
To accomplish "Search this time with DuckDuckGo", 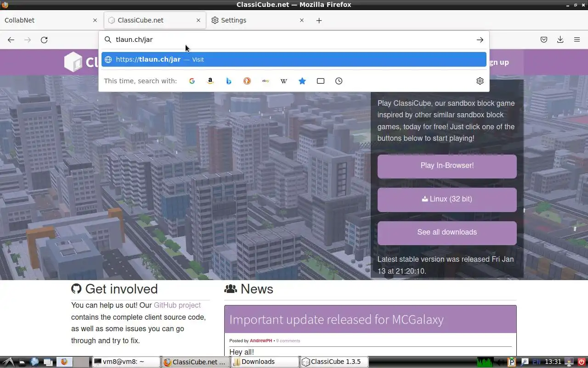I will (x=247, y=81).
